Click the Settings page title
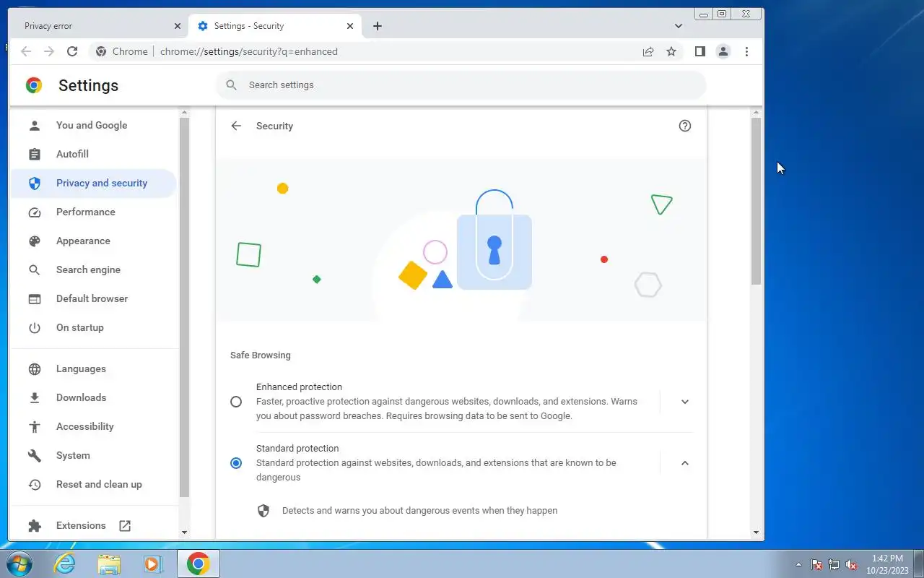The image size is (924, 578). click(x=88, y=85)
